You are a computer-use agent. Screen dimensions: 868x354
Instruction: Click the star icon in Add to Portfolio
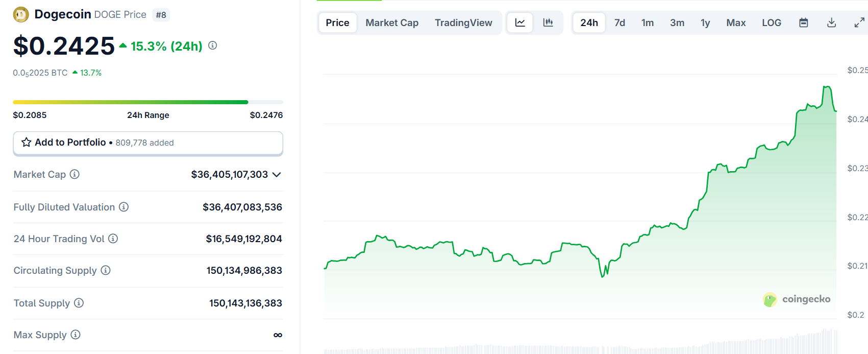27,143
